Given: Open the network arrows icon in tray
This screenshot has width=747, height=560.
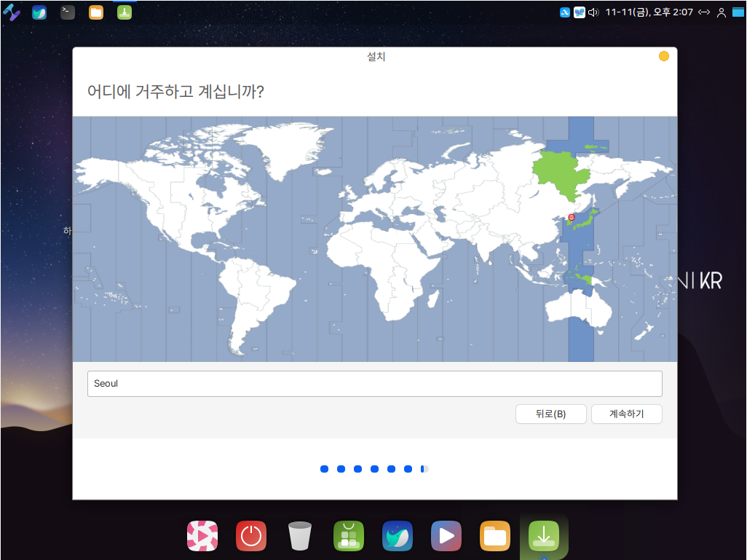Looking at the screenshot, I should (x=704, y=12).
